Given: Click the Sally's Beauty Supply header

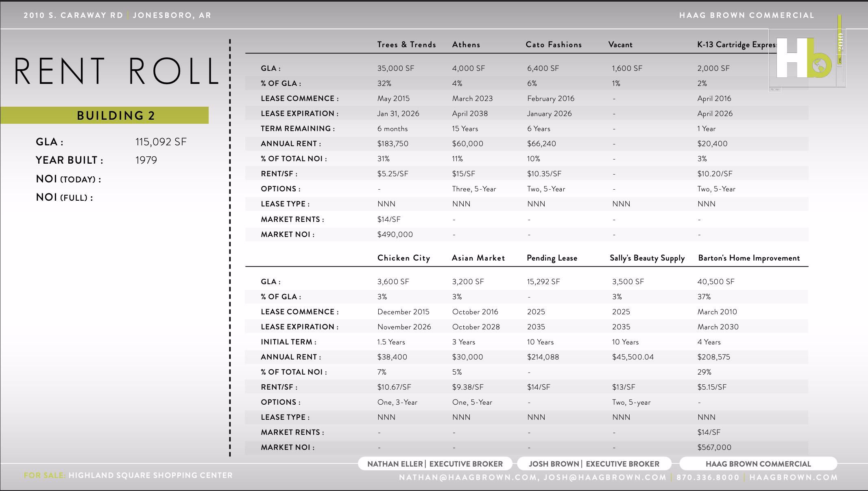Looking at the screenshot, I should tap(647, 258).
